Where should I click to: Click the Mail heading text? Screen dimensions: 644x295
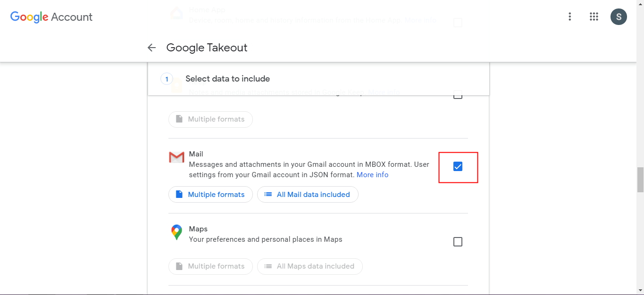[x=196, y=154]
